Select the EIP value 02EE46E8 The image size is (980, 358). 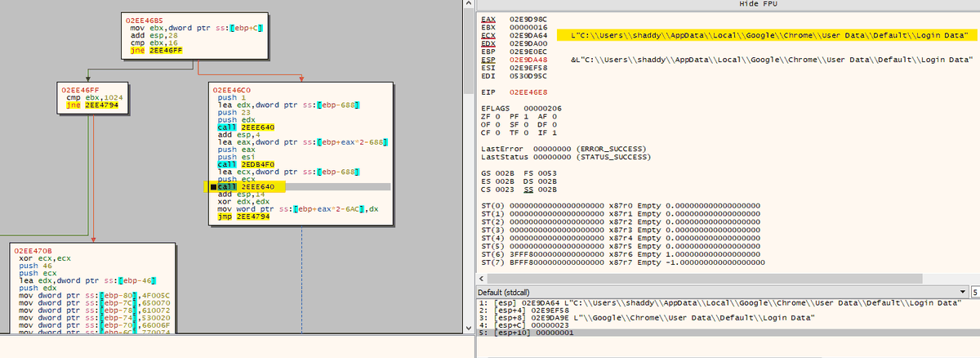[x=528, y=92]
